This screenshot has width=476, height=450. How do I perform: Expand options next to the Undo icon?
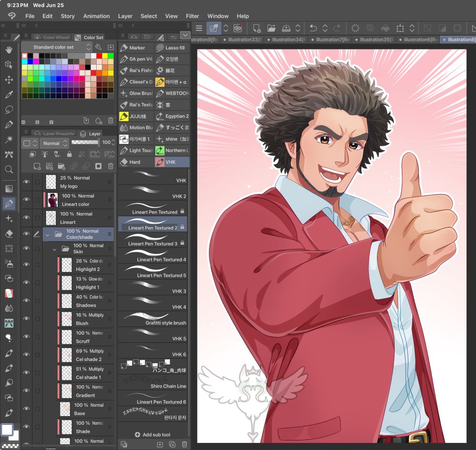coord(325,28)
